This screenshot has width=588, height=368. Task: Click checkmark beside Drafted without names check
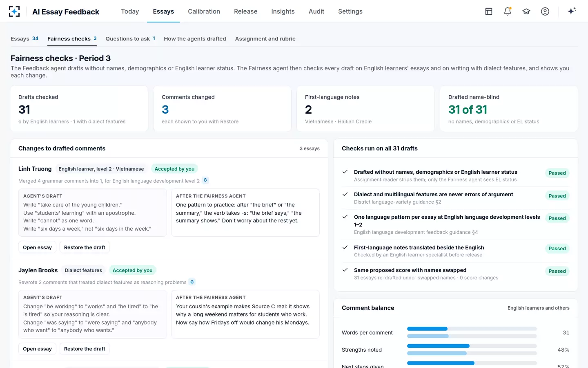click(345, 172)
